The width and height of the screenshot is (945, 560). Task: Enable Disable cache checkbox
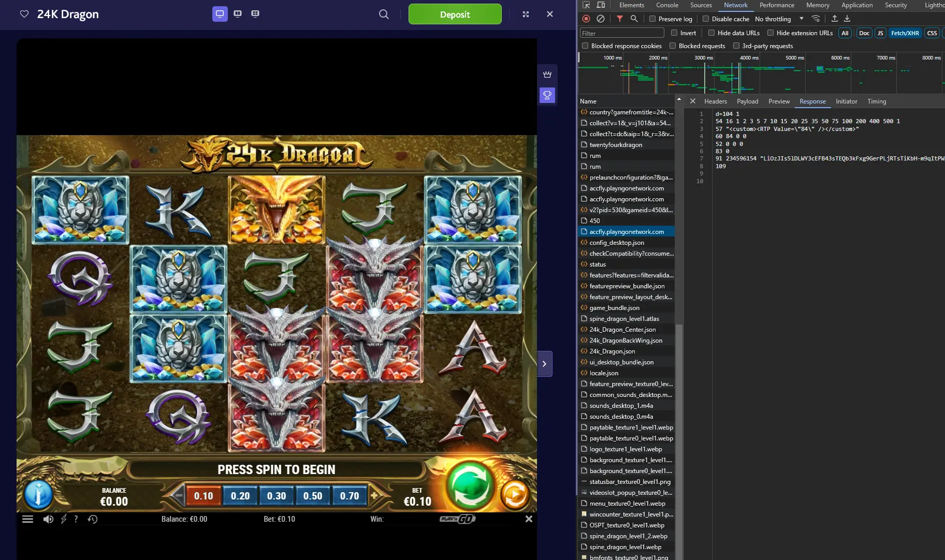point(706,19)
